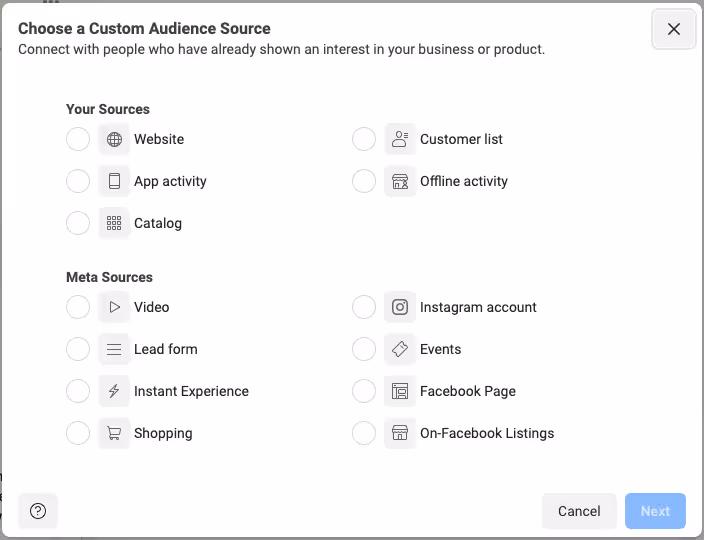This screenshot has height=540, width=704.
Task: Select the App activity radio button
Action: (78, 181)
